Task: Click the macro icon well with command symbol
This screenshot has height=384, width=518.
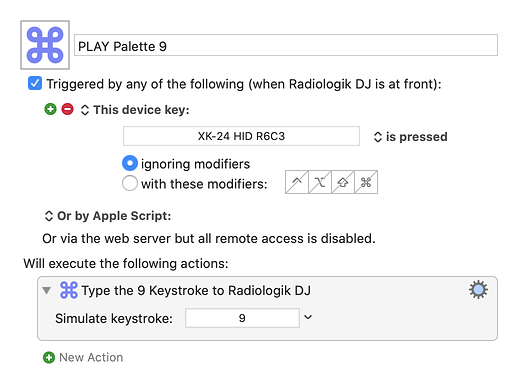Action: pyautogui.click(x=45, y=45)
